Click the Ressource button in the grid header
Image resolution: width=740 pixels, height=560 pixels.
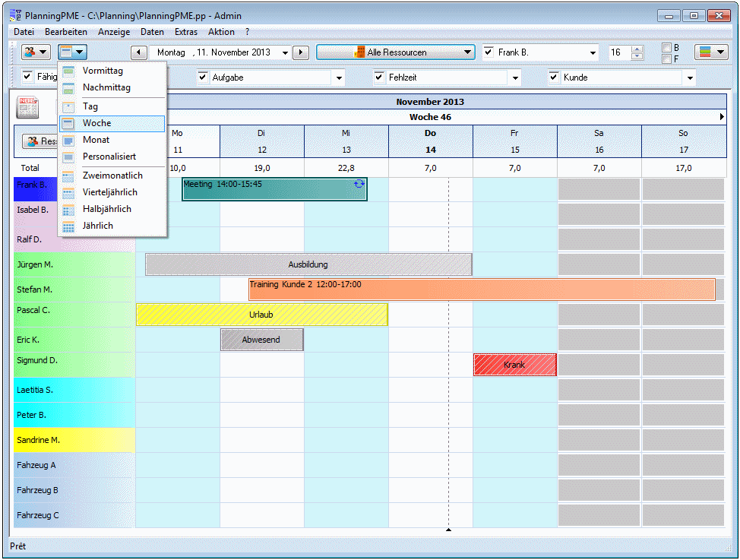pyautogui.click(x=40, y=141)
